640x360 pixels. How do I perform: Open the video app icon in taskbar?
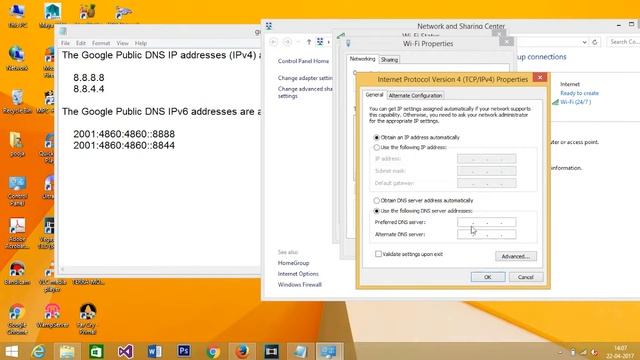271,351
